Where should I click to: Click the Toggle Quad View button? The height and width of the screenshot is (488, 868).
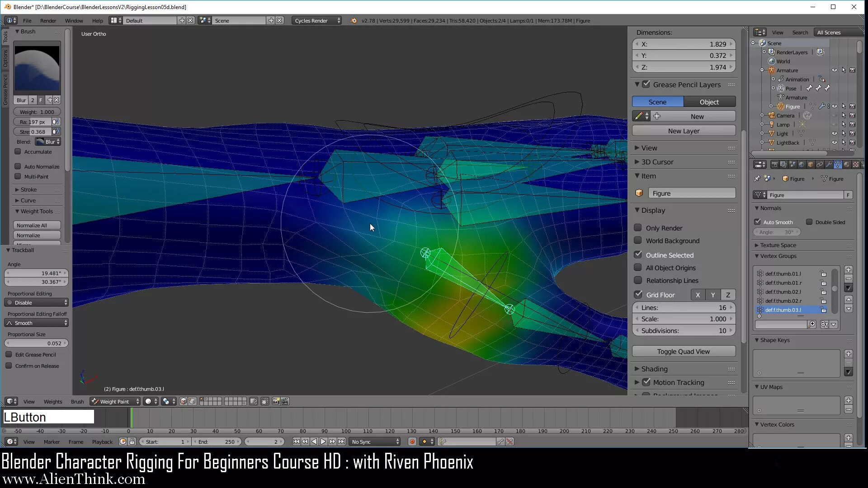(683, 352)
